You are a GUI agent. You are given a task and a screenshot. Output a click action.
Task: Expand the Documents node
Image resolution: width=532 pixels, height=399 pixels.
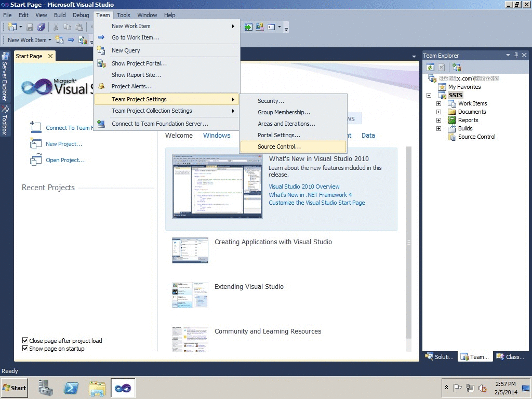438,112
